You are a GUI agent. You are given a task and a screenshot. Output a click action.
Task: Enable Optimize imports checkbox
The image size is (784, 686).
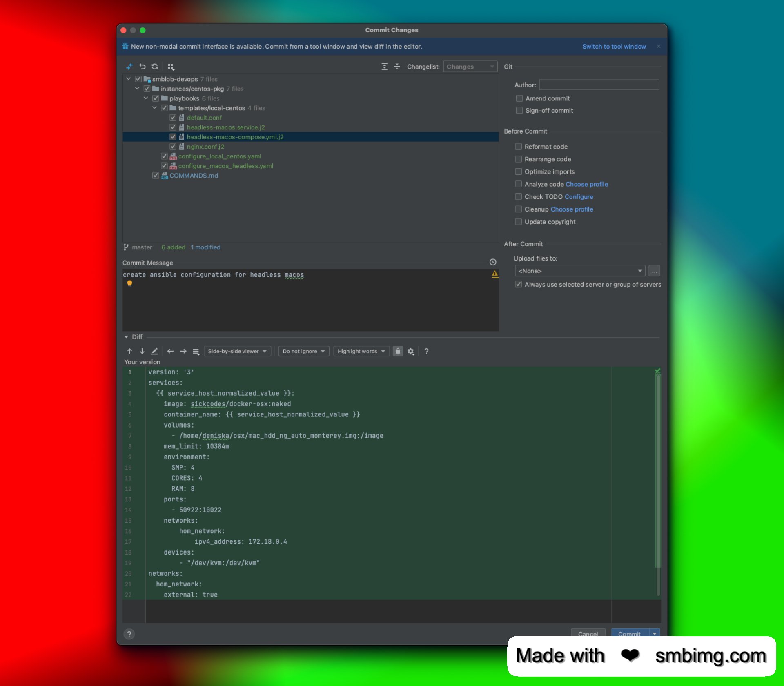point(519,171)
